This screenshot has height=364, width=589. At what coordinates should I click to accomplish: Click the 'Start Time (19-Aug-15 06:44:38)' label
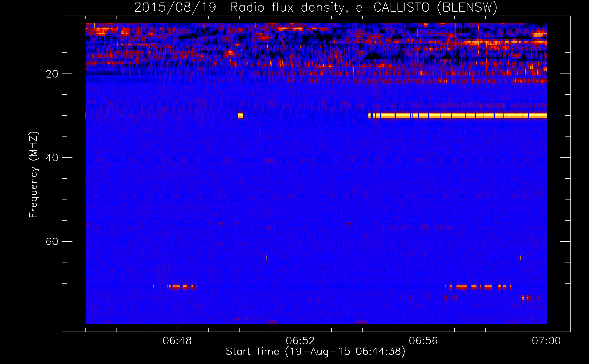(316, 352)
